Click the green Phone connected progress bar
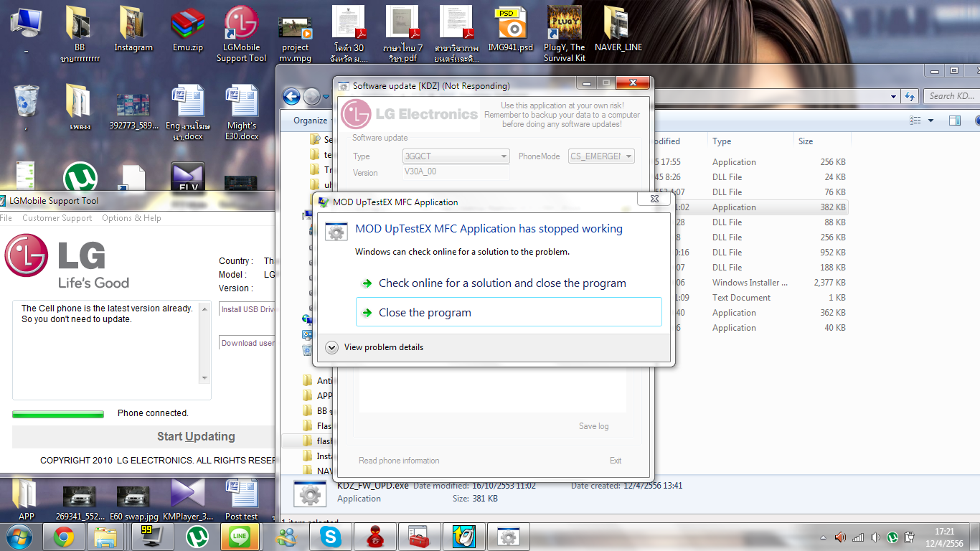The width and height of the screenshot is (980, 551). 58,414
